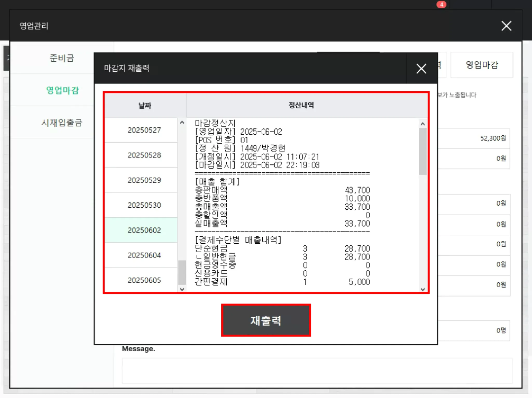Choose the 20250529 date row
The image size is (532, 398).
click(144, 180)
